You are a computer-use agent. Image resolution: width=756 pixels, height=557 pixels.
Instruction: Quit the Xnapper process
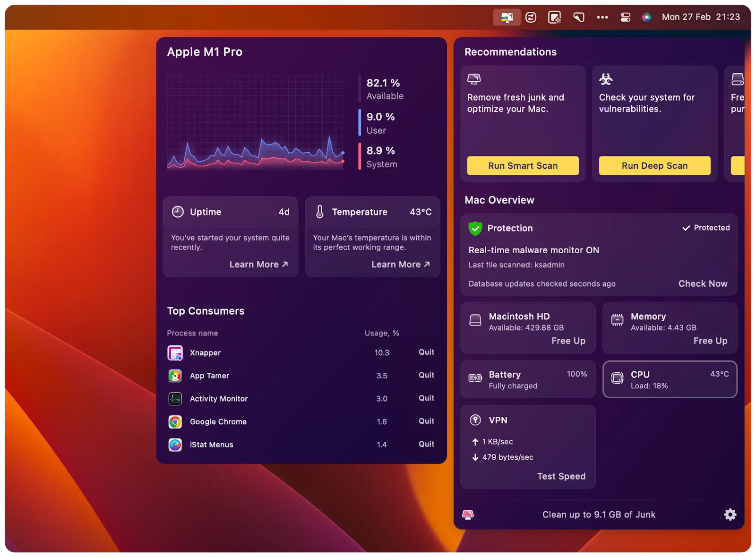(426, 352)
